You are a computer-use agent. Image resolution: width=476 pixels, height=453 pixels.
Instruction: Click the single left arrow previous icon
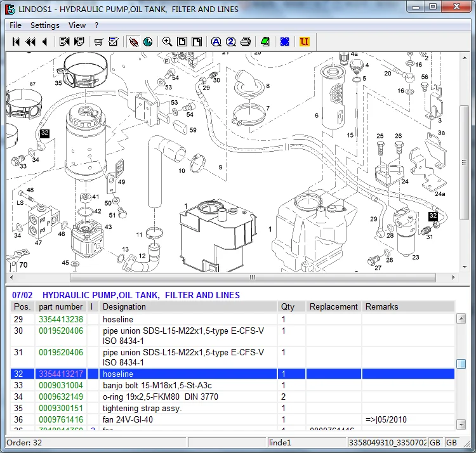(x=44, y=42)
